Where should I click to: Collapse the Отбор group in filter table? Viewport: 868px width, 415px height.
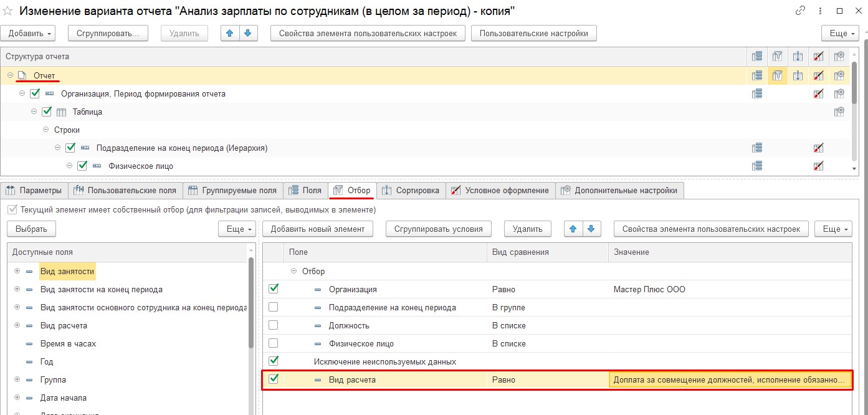point(294,271)
